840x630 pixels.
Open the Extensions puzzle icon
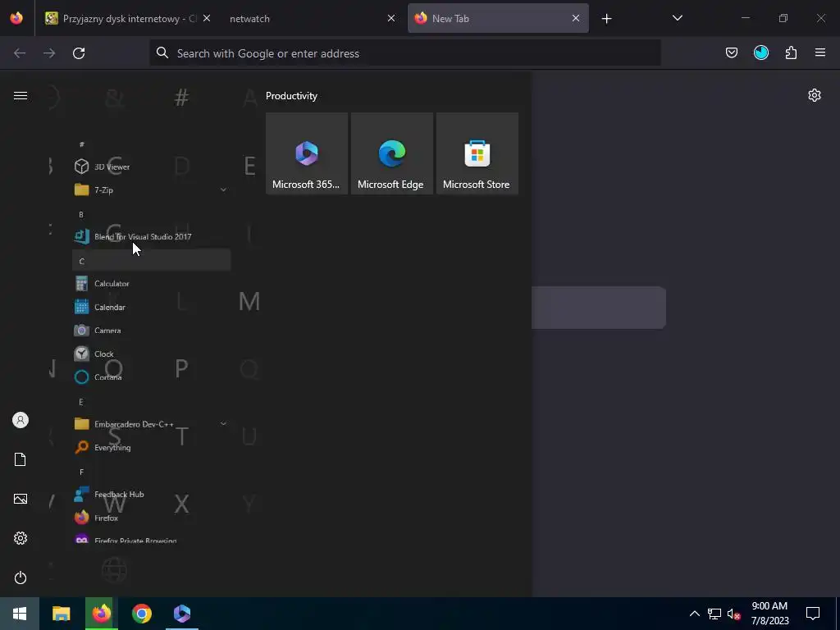[791, 52]
